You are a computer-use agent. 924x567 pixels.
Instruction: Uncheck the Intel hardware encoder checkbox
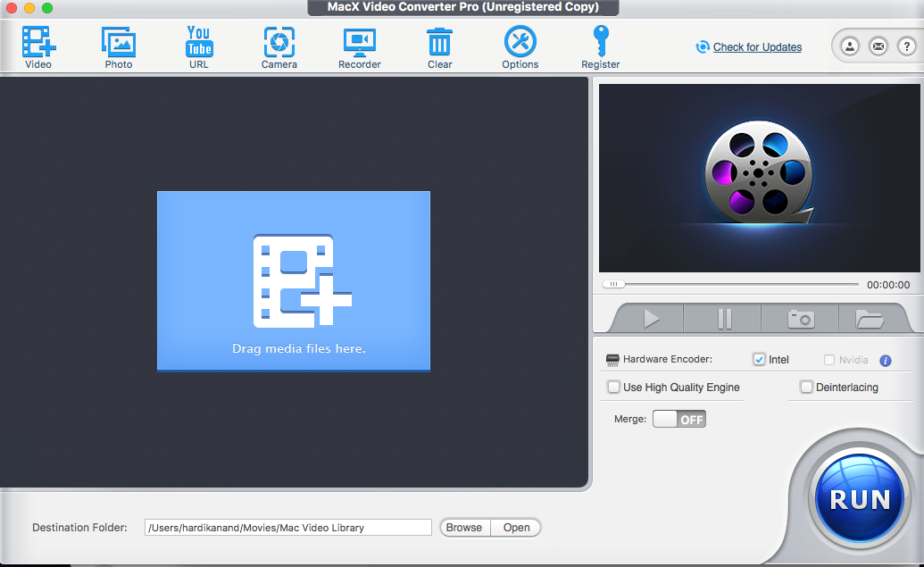(759, 360)
